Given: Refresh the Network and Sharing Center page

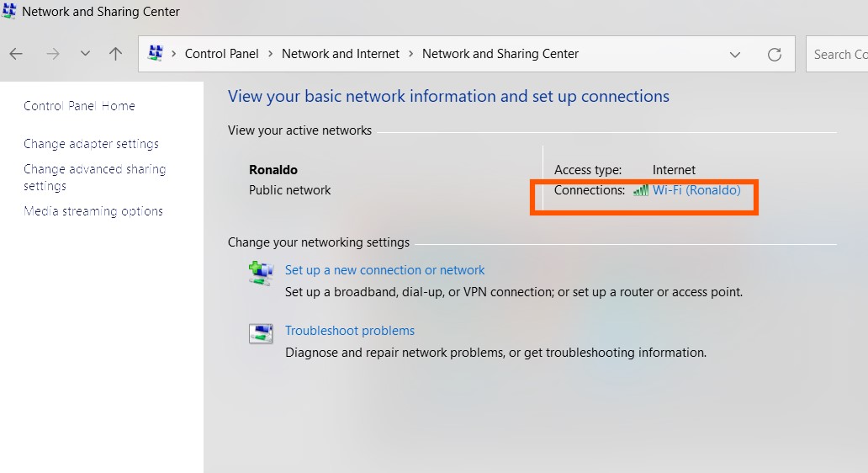Looking at the screenshot, I should [775, 54].
